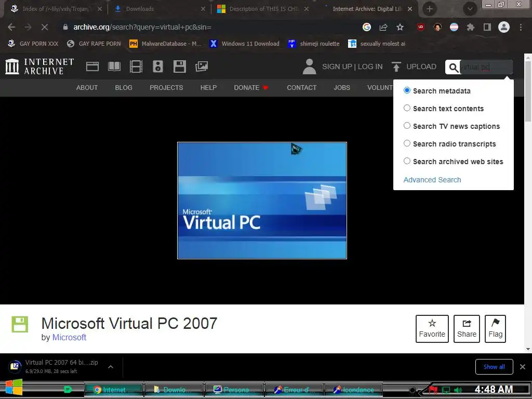Image resolution: width=532 pixels, height=399 pixels.
Task: Open the Microsoft author link
Action: click(69, 337)
